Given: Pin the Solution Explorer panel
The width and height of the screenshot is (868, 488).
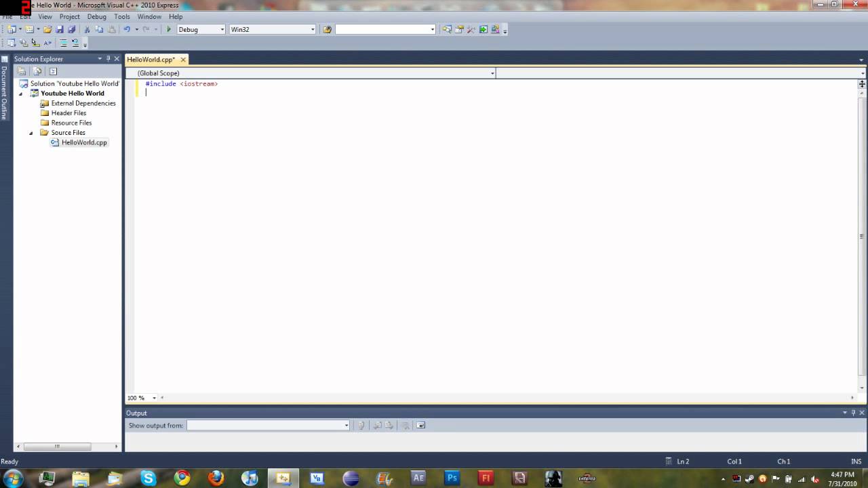Looking at the screenshot, I should [108, 59].
